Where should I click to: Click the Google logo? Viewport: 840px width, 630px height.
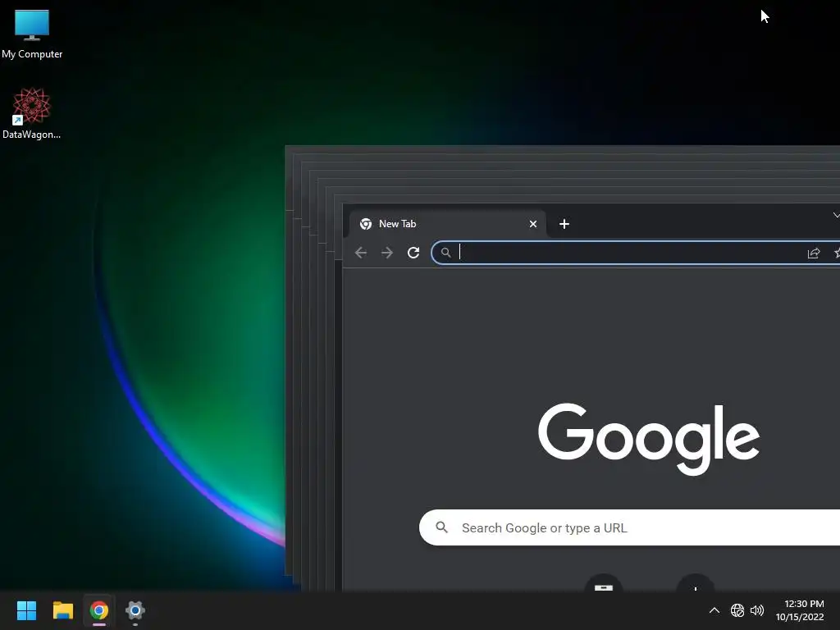pos(649,439)
